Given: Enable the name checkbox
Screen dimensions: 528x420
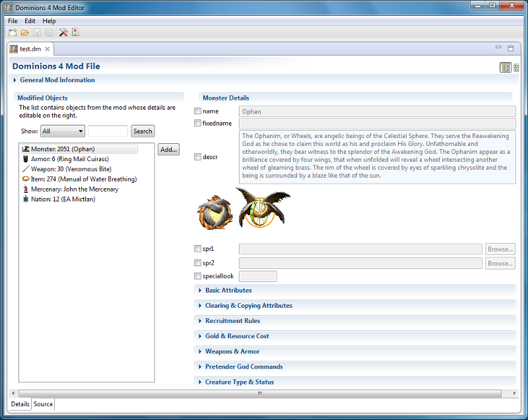Looking at the screenshot, I should pyautogui.click(x=197, y=111).
